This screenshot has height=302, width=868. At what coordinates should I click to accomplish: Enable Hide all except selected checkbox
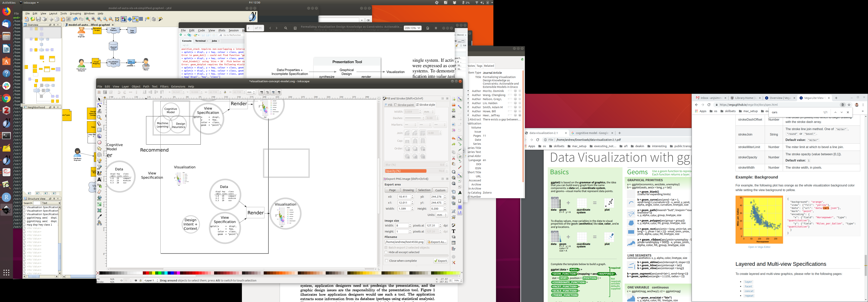tap(386, 252)
